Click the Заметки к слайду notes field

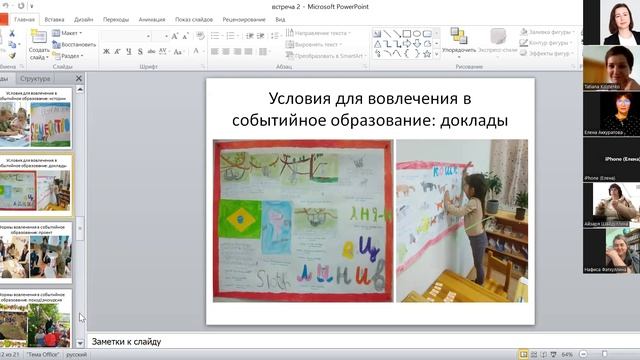point(363,342)
